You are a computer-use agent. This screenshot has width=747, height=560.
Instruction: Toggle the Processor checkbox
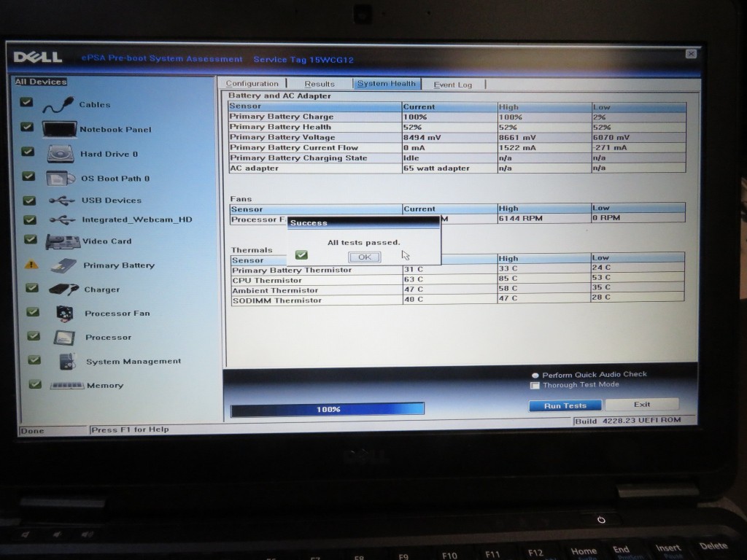click(34, 336)
